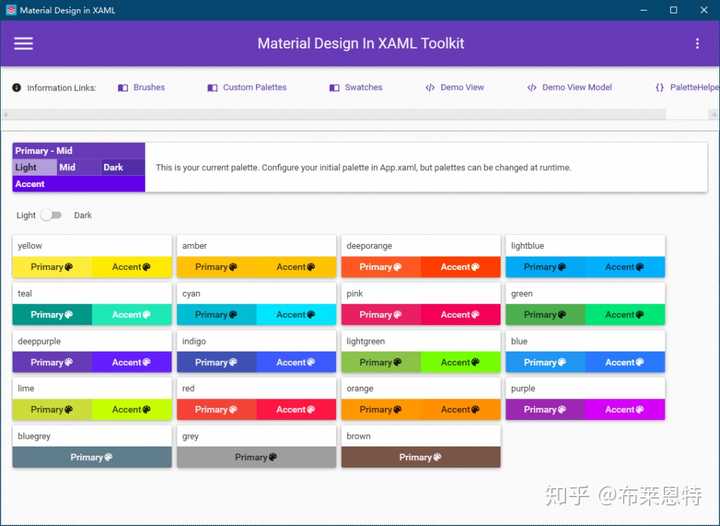Apply lightgreen as Accent color

click(x=460, y=363)
